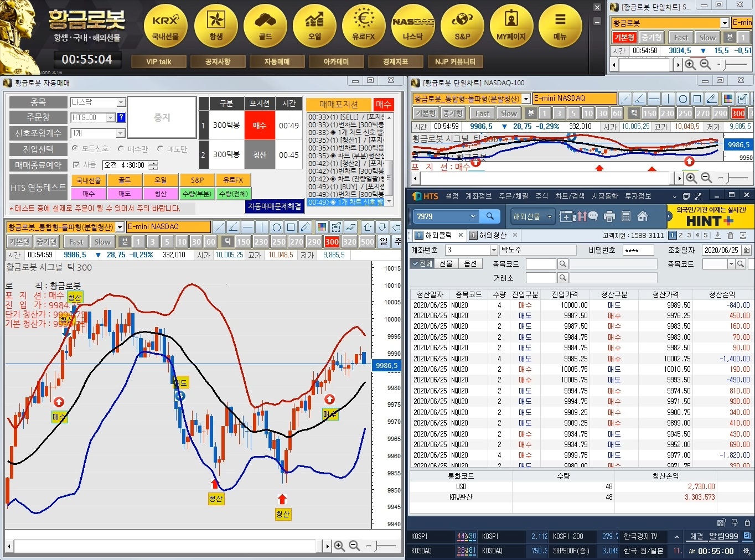755x560 pixels.
Task: Switch main chart to 기본형 mode
Action: point(19,242)
